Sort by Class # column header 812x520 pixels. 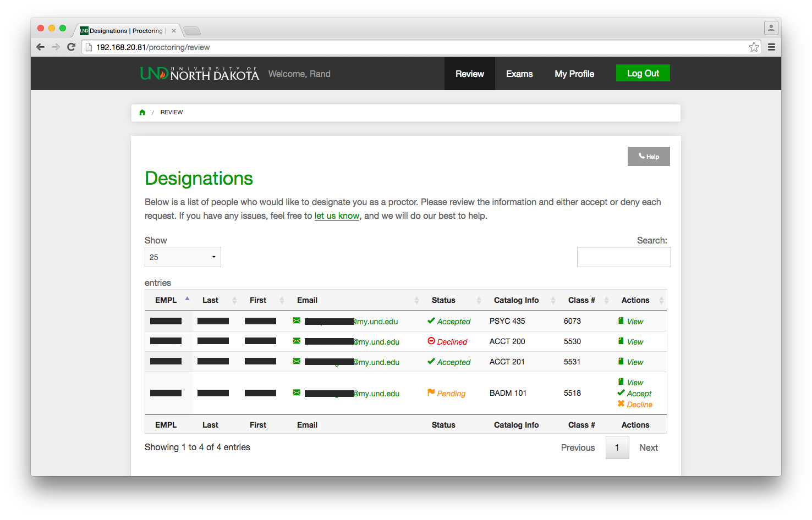click(585, 300)
